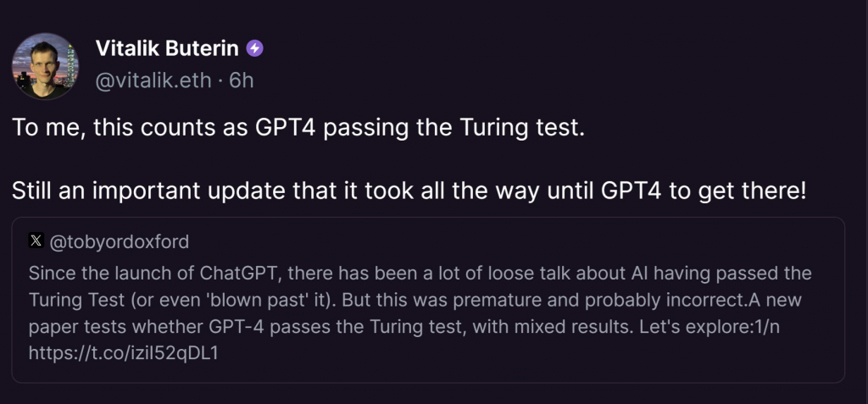
Task: Open Vitalik Buterin's profile picture
Action: coord(45,67)
